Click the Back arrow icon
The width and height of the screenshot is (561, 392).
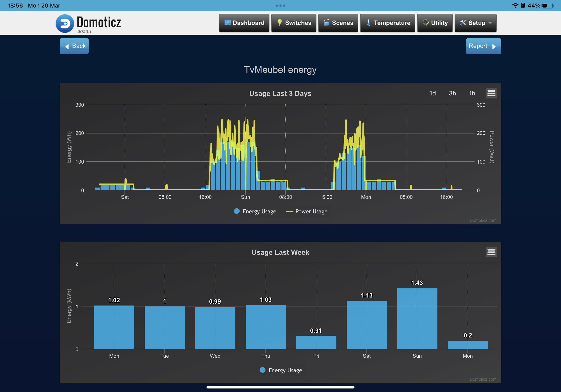67,46
